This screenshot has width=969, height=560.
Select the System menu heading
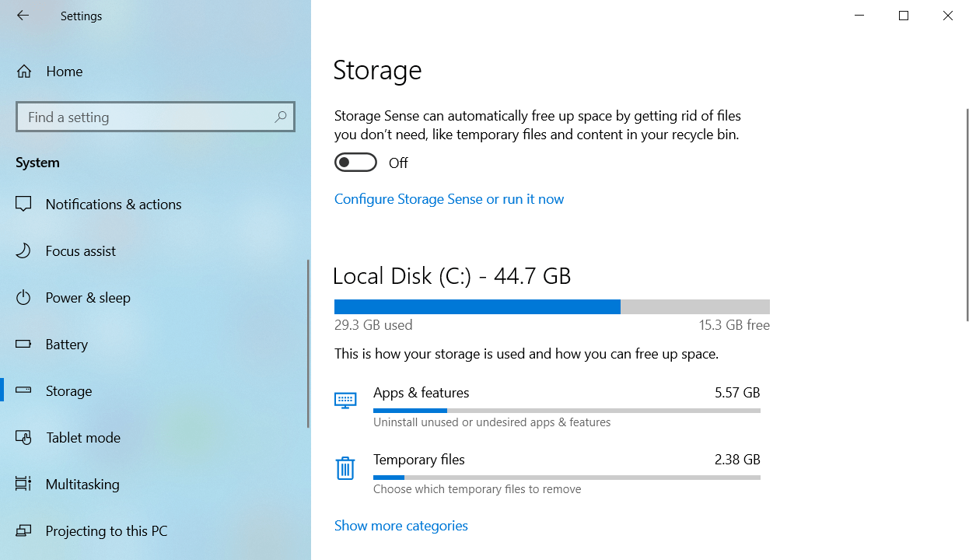38,163
